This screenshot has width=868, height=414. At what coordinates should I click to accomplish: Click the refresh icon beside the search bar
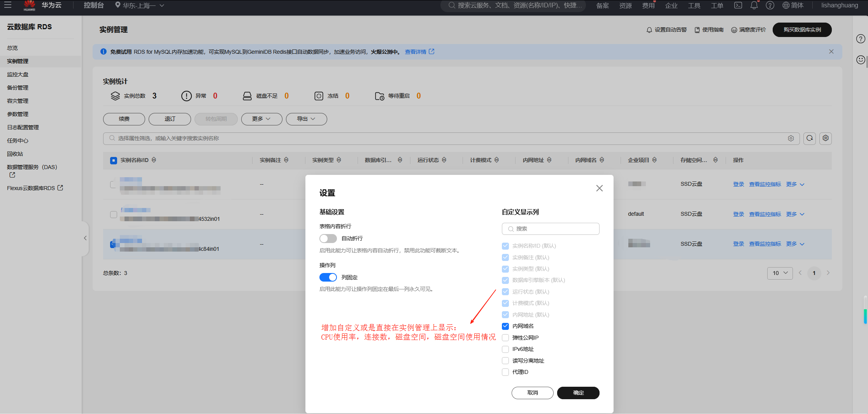coord(810,138)
